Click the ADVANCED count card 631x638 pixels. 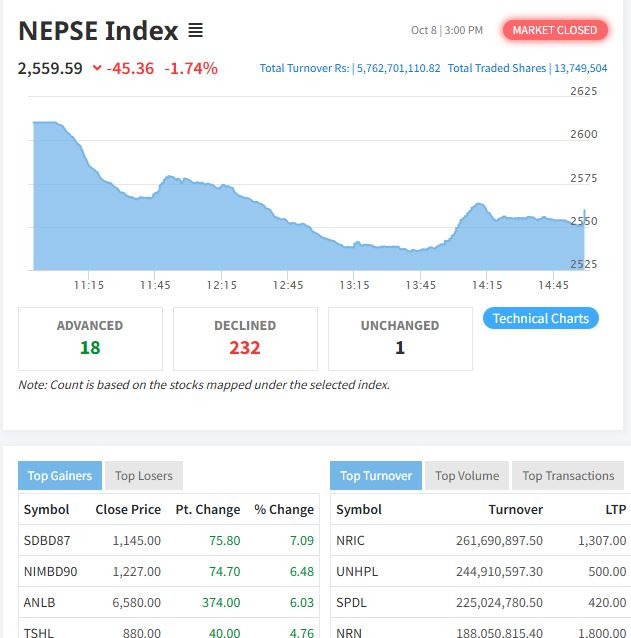tap(90, 338)
